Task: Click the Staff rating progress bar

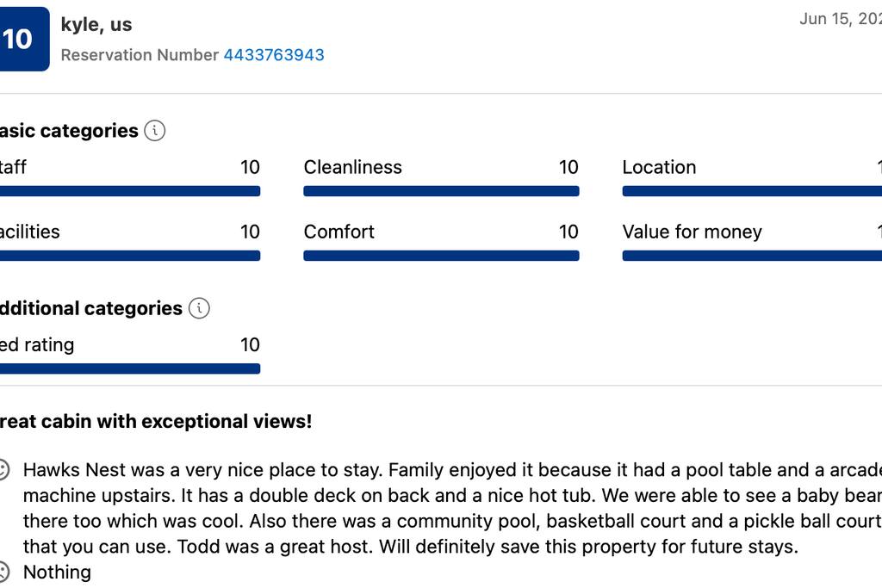Action: coord(129,191)
